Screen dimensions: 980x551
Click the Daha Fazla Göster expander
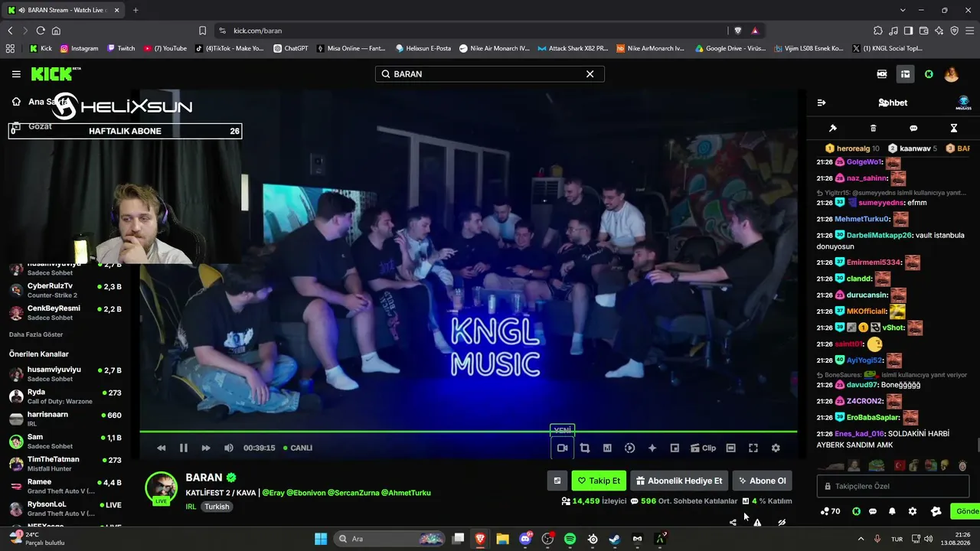click(x=36, y=334)
